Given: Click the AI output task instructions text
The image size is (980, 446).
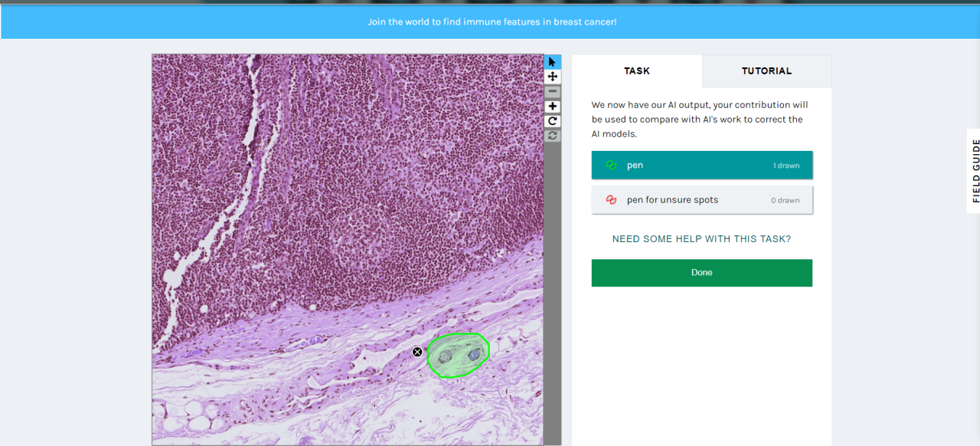Looking at the screenshot, I should coord(701,120).
